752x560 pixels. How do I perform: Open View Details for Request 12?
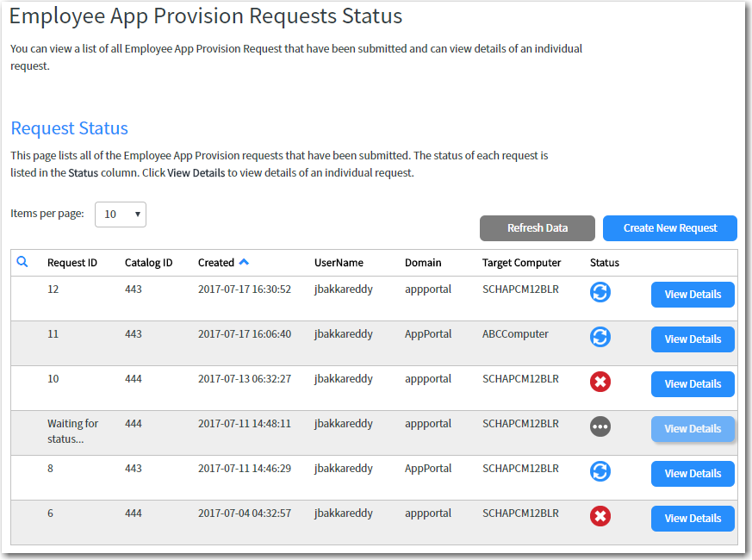(x=693, y=294)
